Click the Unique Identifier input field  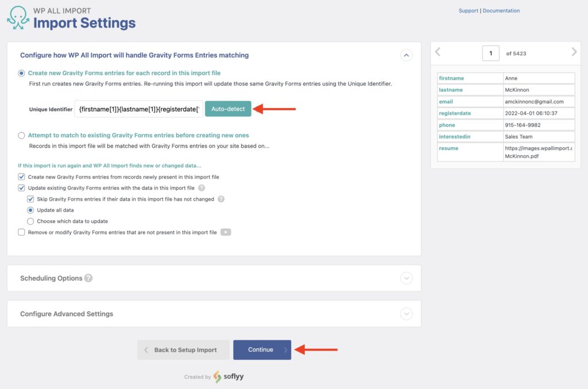pyautogui.click(x=139, y=109)
